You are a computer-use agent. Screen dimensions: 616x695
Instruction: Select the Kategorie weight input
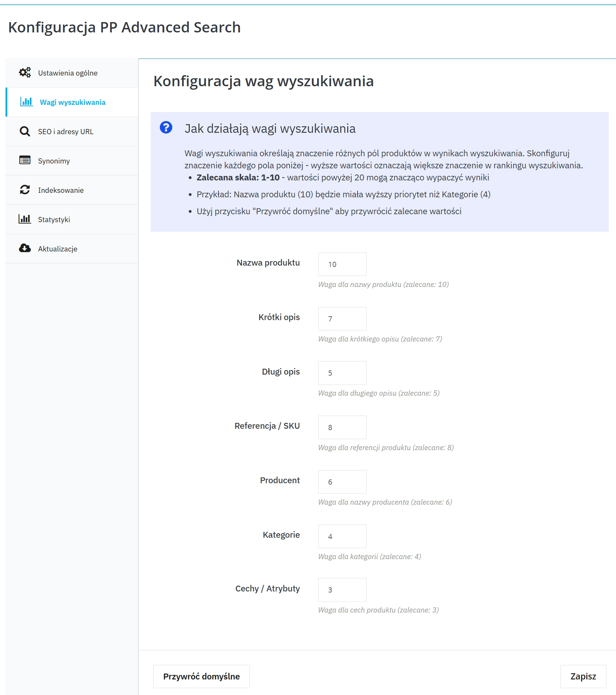click(x=342, y=536)
